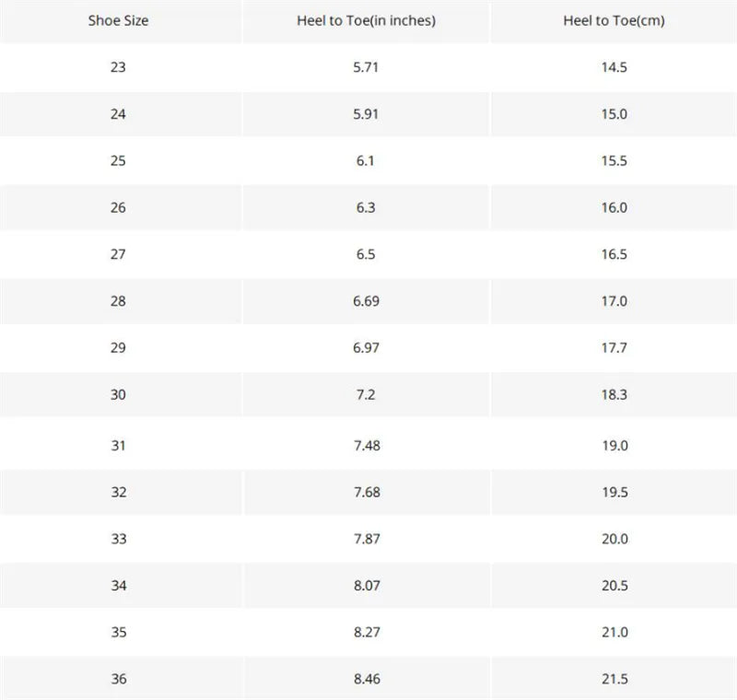Click the Heel to Toe(in inches) header
This screenshot has width=737, height=700.
[x=366, y=20]
